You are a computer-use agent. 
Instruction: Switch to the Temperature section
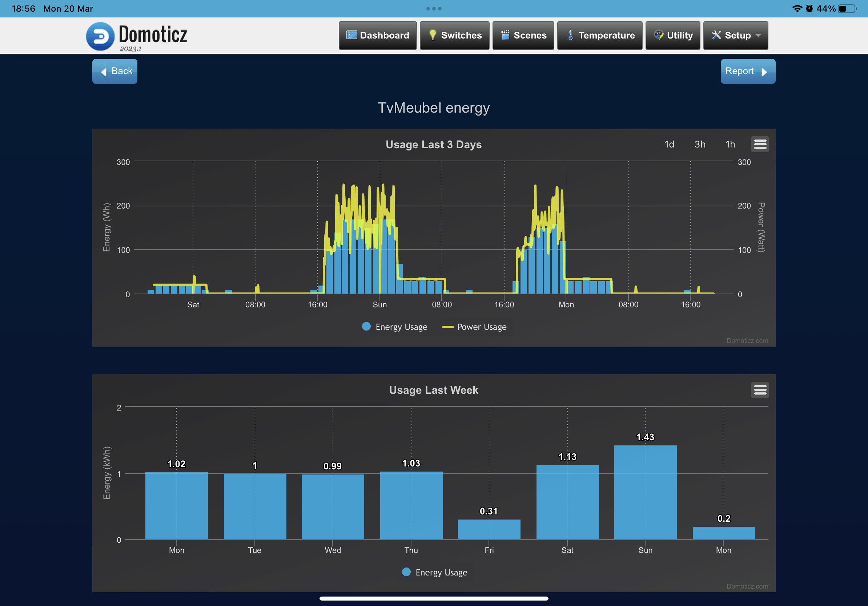coord(599,35)
